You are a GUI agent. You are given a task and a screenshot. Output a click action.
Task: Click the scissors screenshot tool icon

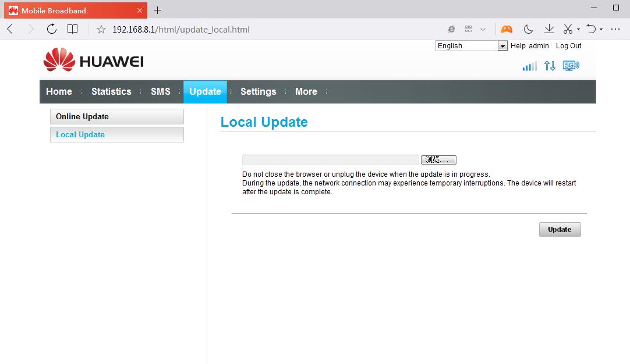(568, 29)
